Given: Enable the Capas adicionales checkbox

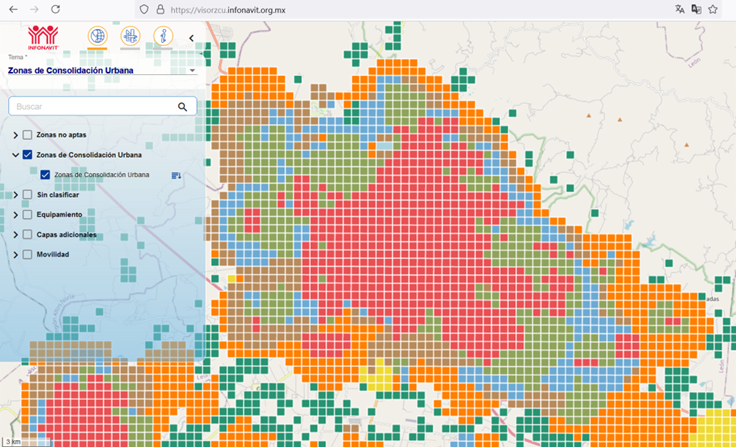Looking at the screenshot, I should [27, 234].
